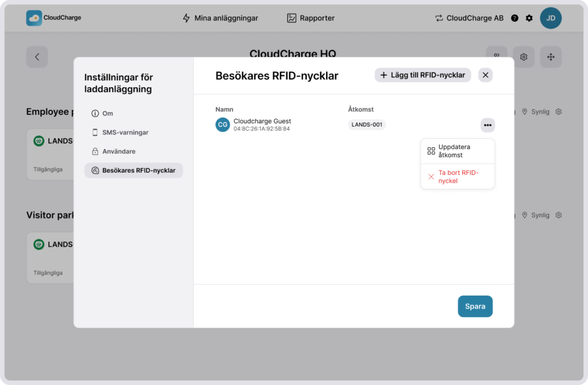Choose Ta bort RFID-nyckel in the menu
The width and height of the screenshot is (588, 385).
click(457, 177)
